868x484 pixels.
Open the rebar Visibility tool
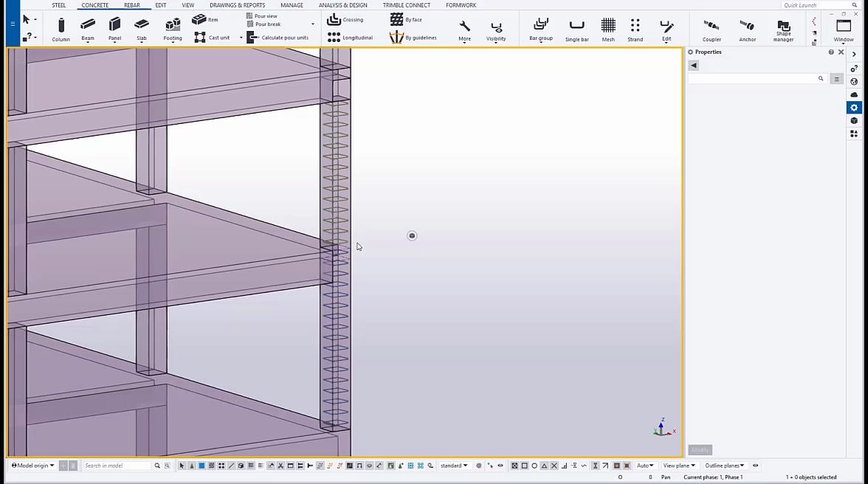[x=496, y=30]
